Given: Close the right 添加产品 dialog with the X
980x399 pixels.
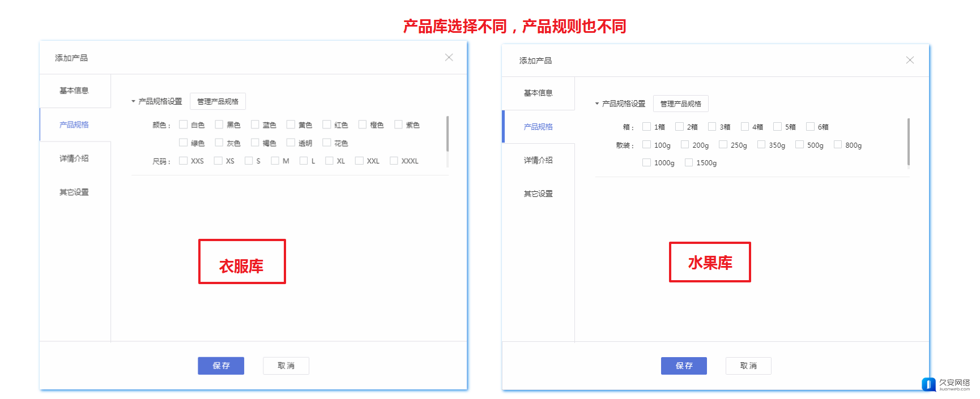Looking at the screenshot, I should coord(910,60).
